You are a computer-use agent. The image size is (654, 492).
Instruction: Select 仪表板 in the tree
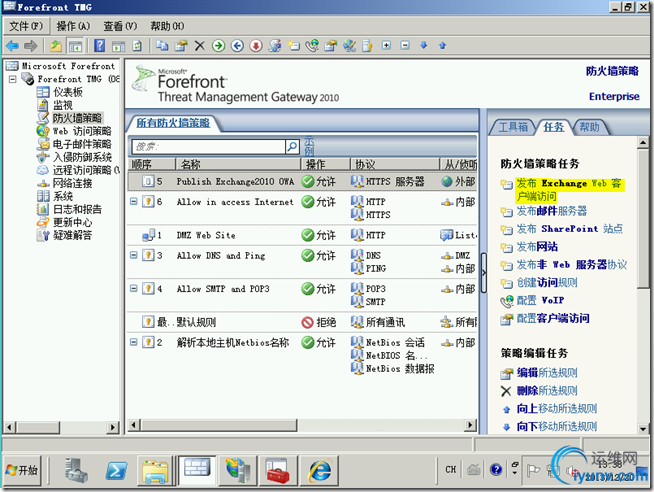68,92
